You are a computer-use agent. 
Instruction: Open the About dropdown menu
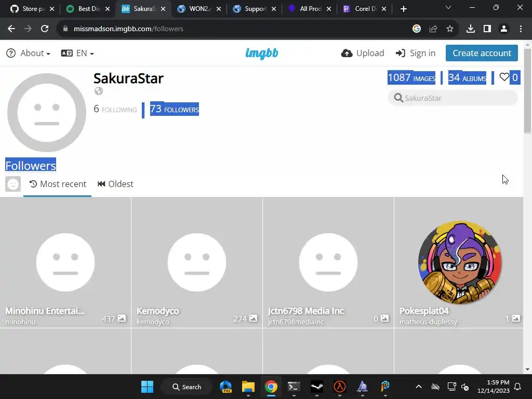(x=29, y=54)
